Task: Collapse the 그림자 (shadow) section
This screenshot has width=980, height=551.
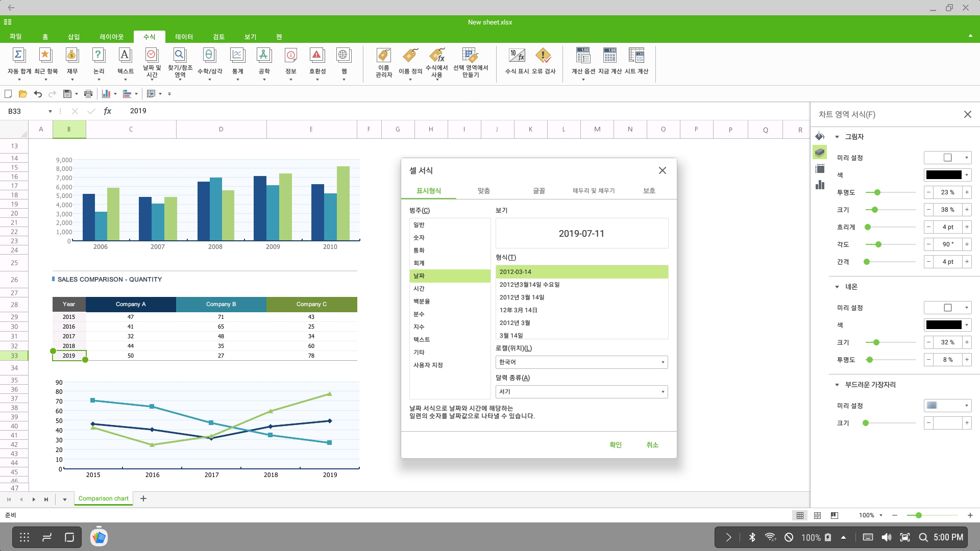Action: 837,137
